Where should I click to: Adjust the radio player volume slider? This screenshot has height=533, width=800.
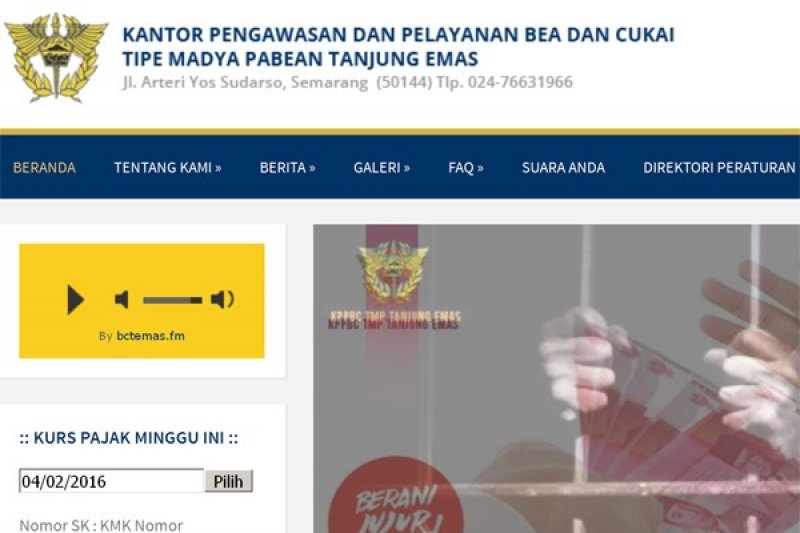pos(172,300)
